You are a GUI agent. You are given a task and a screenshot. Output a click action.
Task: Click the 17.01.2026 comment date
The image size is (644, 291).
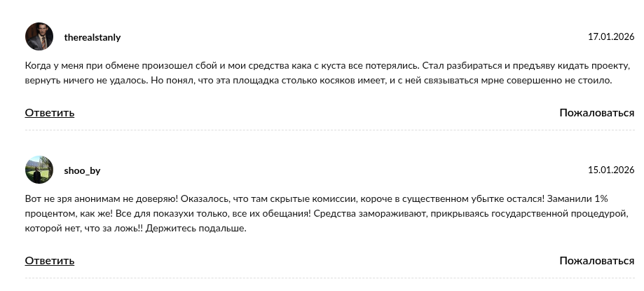tap(610, 36)
